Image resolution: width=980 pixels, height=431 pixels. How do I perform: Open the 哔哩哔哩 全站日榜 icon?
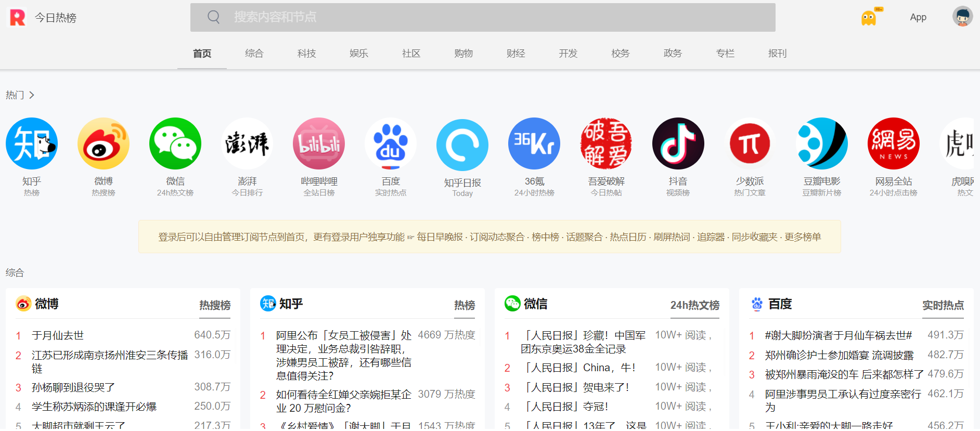tap(319, 143)
